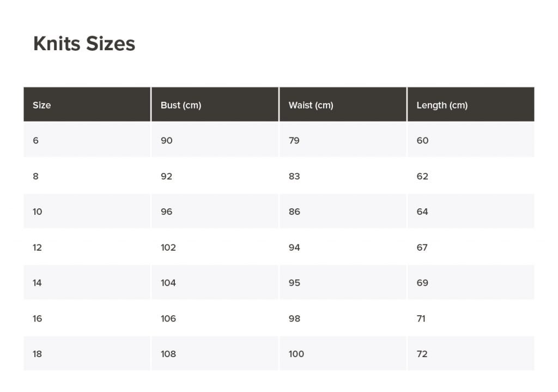Click length value 72 in size 18 row
The height and width of the screenshot is (392, 558).
click(422, 354)
